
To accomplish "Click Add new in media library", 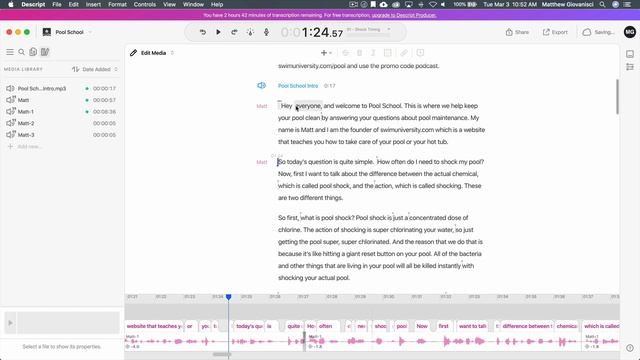I will [x=25, y=147].
